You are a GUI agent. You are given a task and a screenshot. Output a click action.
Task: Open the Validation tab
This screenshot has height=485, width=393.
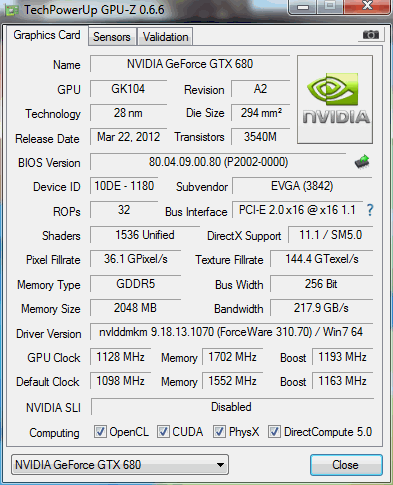165,37
